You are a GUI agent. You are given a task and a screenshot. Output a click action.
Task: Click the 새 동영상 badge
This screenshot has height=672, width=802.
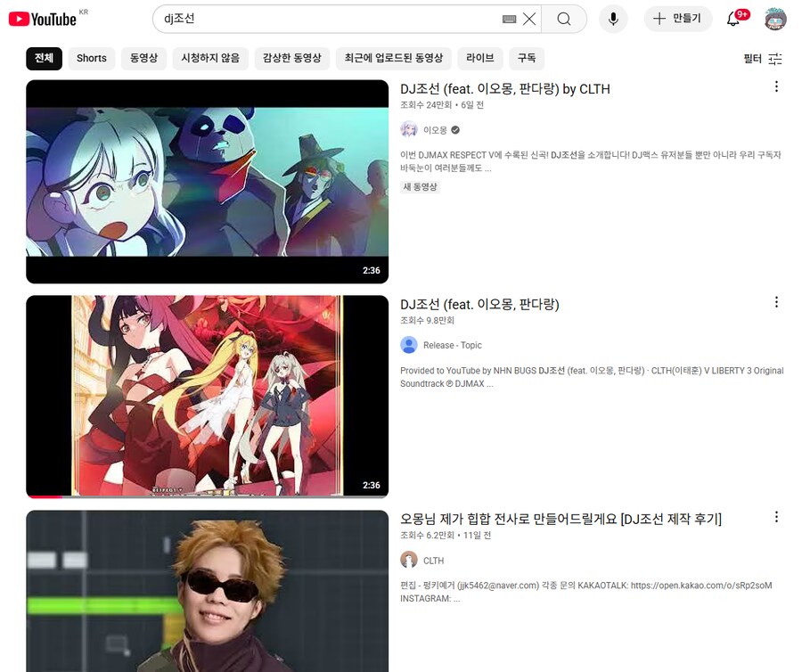coord(420,186)
